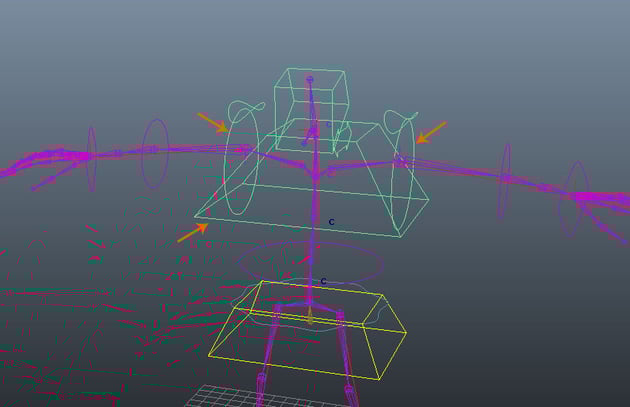
Task: Click the blue C label on the chest control
Action: coord(331,222)
